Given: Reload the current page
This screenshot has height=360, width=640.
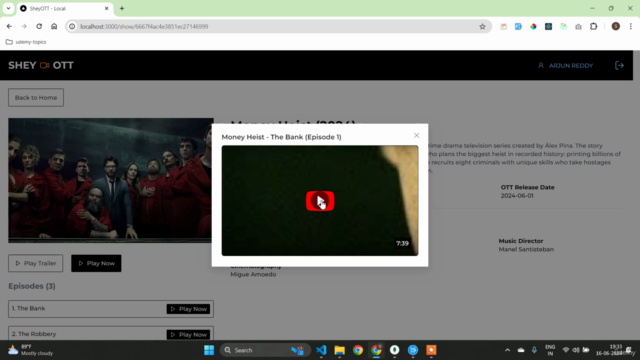Looking at the screenshot, I should (39, 27).
